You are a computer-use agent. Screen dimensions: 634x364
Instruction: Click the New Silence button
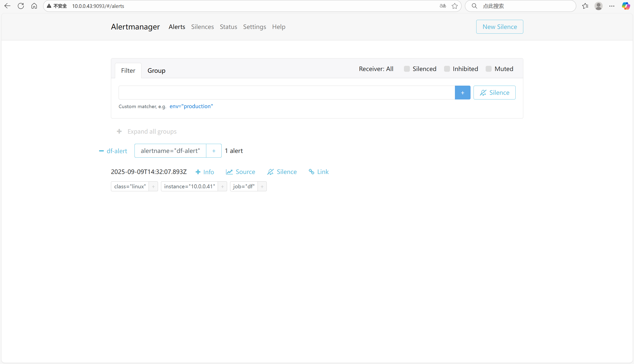[x=499, y=27]
